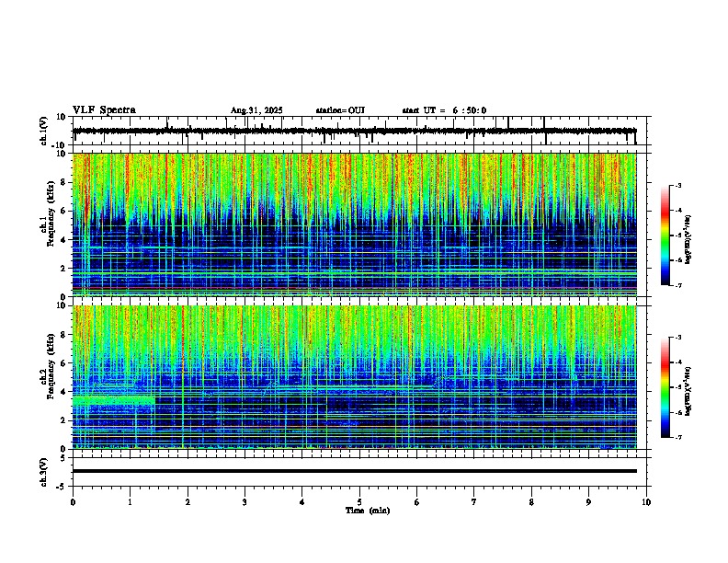
Task: Click time axis tick label "9"
Action: click(588, 502)
